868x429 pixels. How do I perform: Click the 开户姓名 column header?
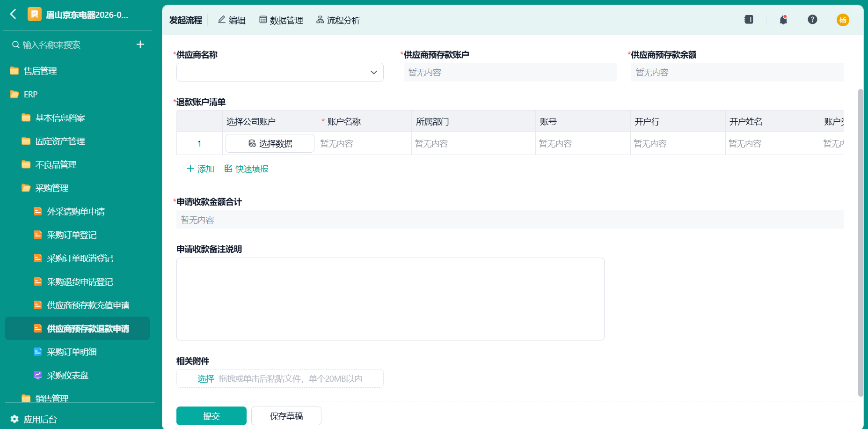coord(773,121)
